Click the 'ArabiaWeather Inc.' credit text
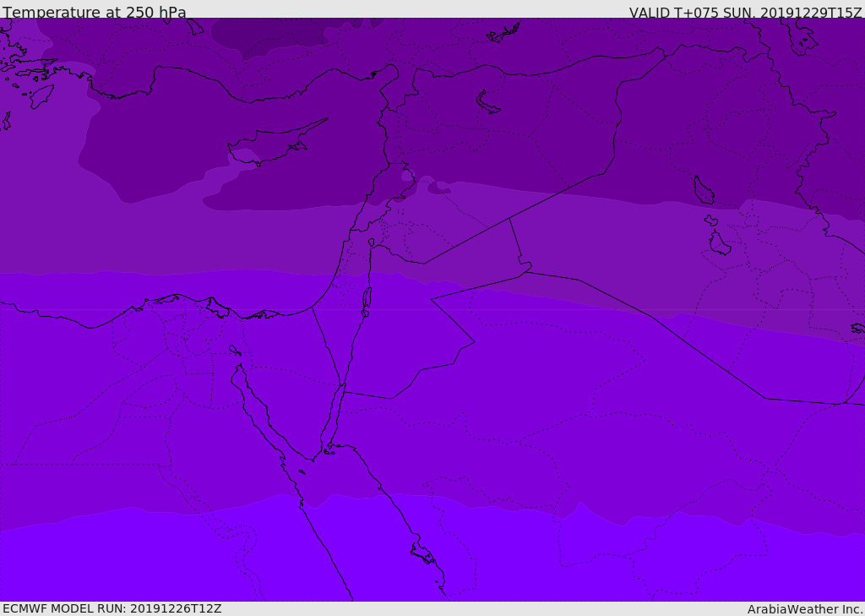Image resolution: width=865 pixels, height=616 pixels. [x=805, y=609]
